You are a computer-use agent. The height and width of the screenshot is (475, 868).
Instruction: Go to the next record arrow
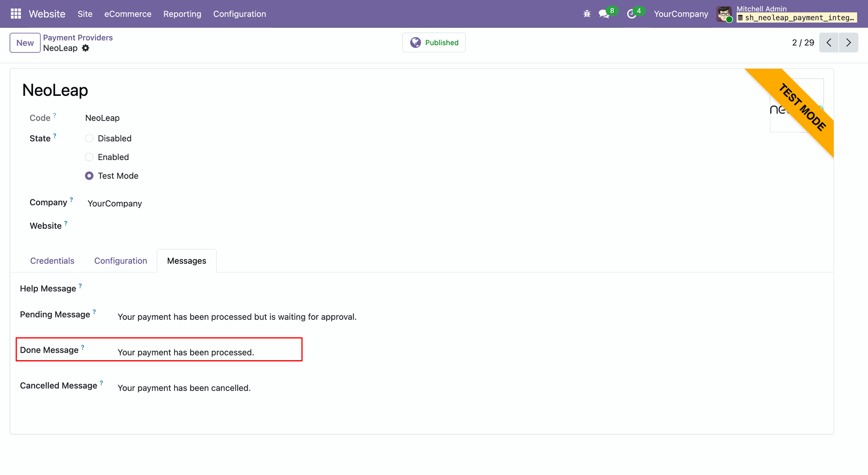pyautogui.click(x=849, y=42)
